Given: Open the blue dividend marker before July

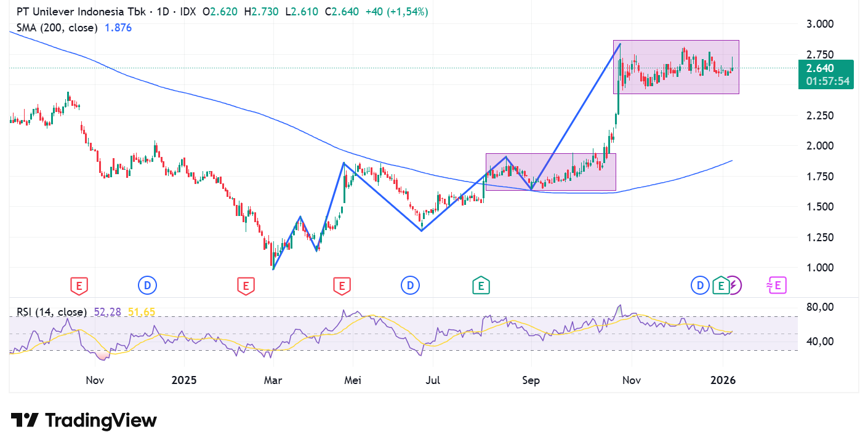Looking at the screenshot, I should (410, 285).
